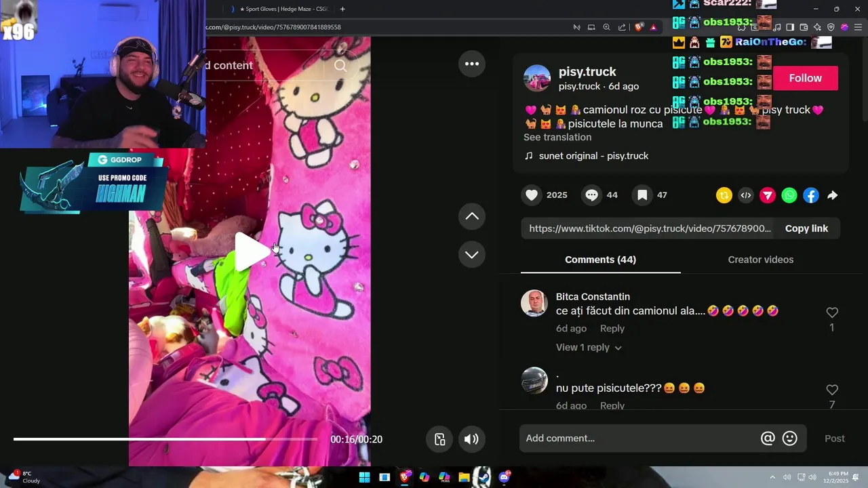Viewport: 868px width, 488px height.
Task: Click the Post comment button
Action: tap(835, 439)
